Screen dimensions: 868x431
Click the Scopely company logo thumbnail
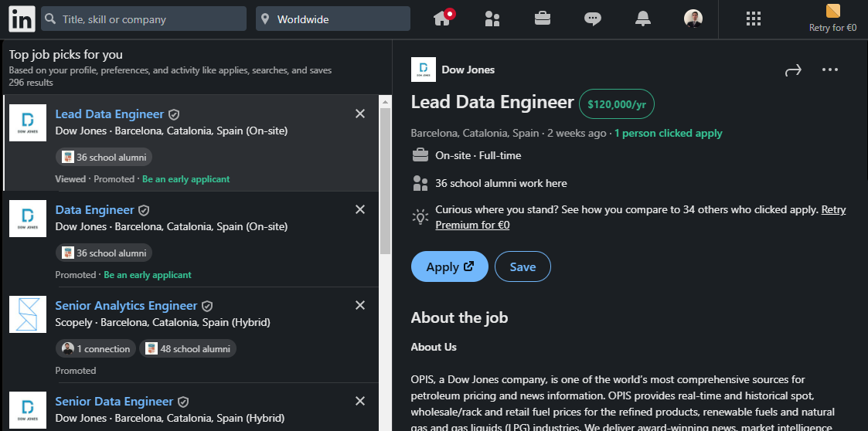(x=28, y=314)
